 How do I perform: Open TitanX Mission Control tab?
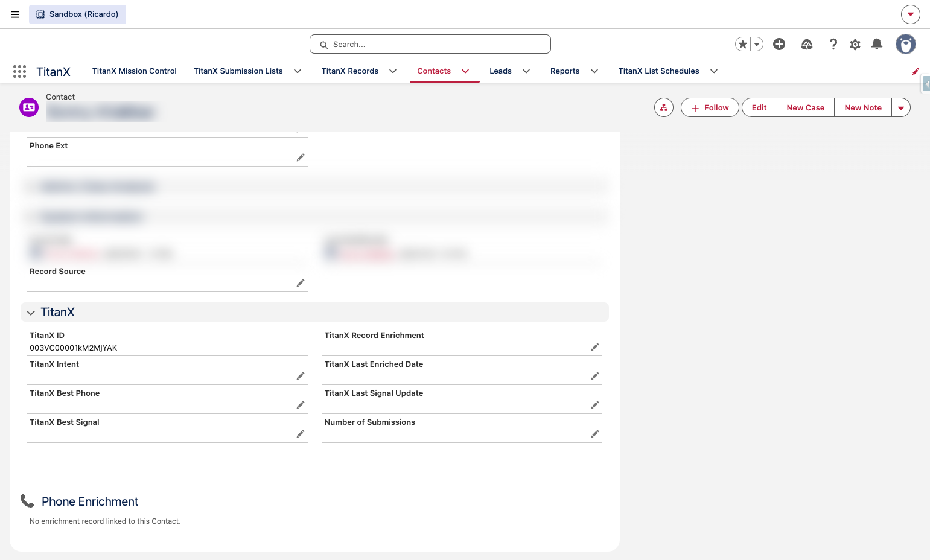coord(135,71)
